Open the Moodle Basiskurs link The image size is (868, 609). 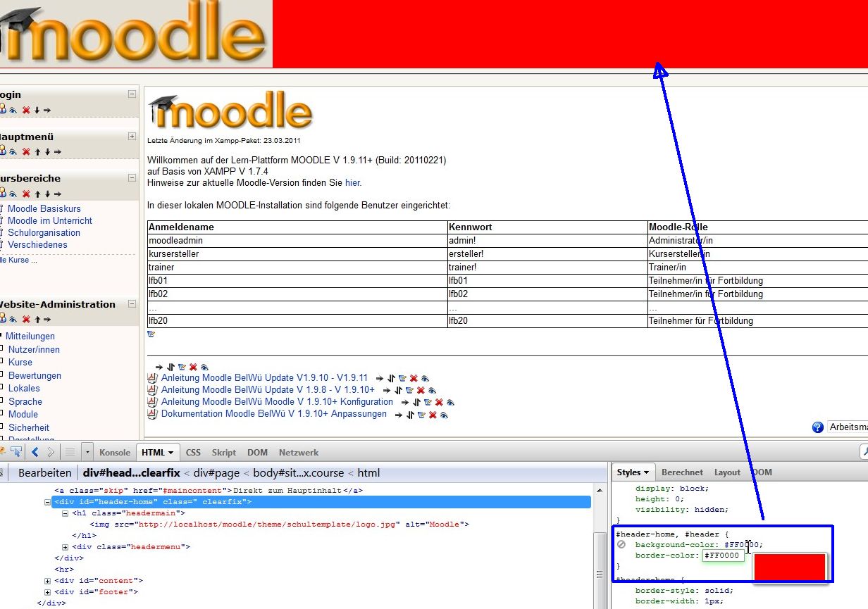tap(44, 208)
